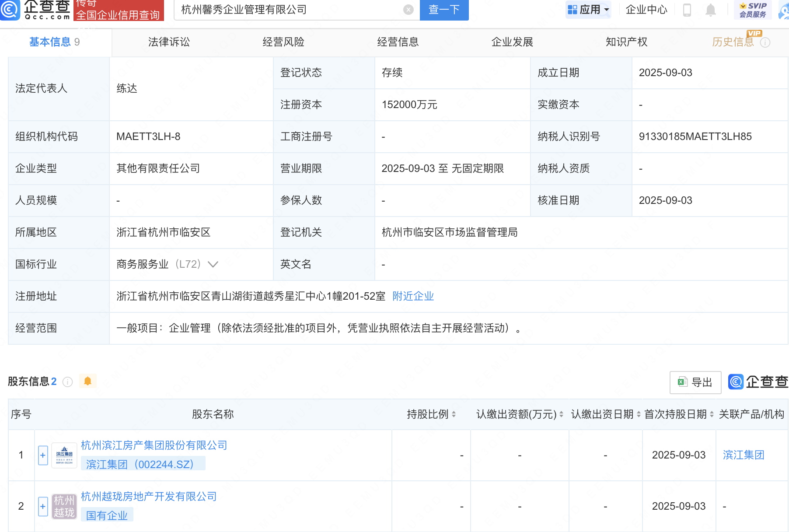This screenshot has width=789, height=532.
Task: Open the 附近企业 link
Action: [413, 296]
